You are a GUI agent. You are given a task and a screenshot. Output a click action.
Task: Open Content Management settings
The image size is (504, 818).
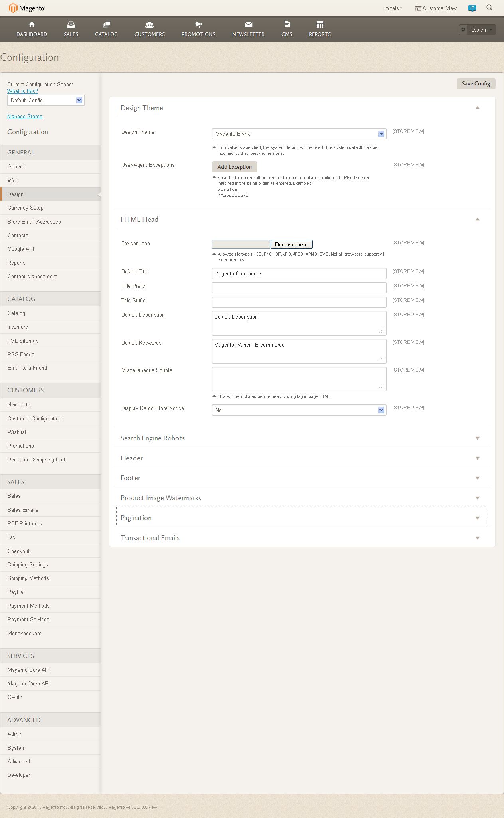pos(50,276)
